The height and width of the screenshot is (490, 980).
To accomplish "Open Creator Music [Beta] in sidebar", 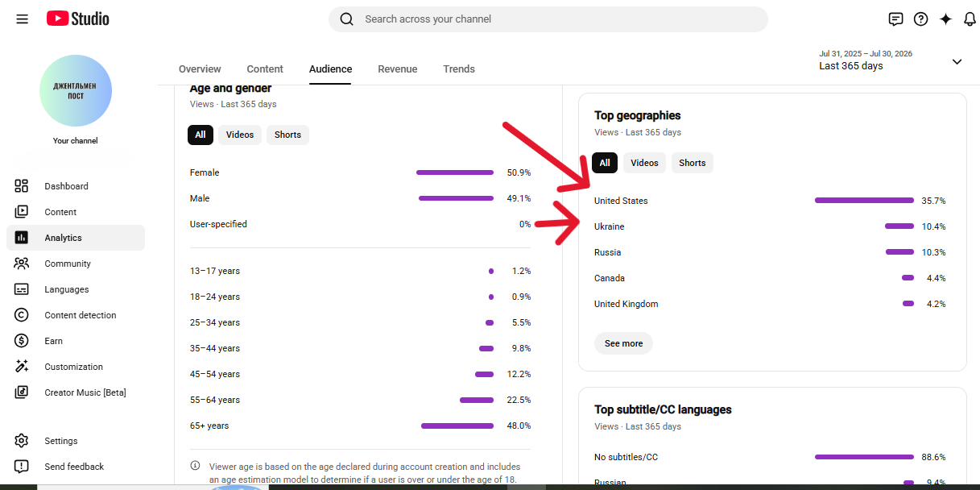I will (x=85, y=392).
